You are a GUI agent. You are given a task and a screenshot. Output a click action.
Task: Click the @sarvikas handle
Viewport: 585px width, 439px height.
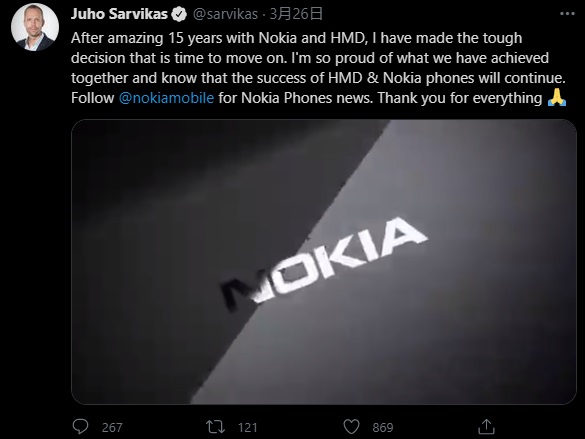pyautogui.click(x=225, y=14)
